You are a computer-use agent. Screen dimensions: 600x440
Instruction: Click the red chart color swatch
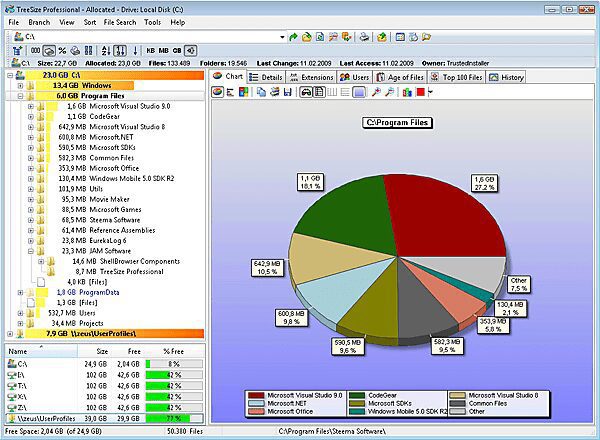pyautogui.click(x=420, y=92)
